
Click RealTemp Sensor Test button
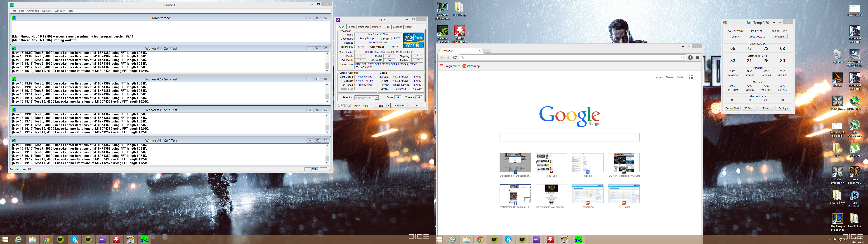pyautogui.click(x=732, y=108)
